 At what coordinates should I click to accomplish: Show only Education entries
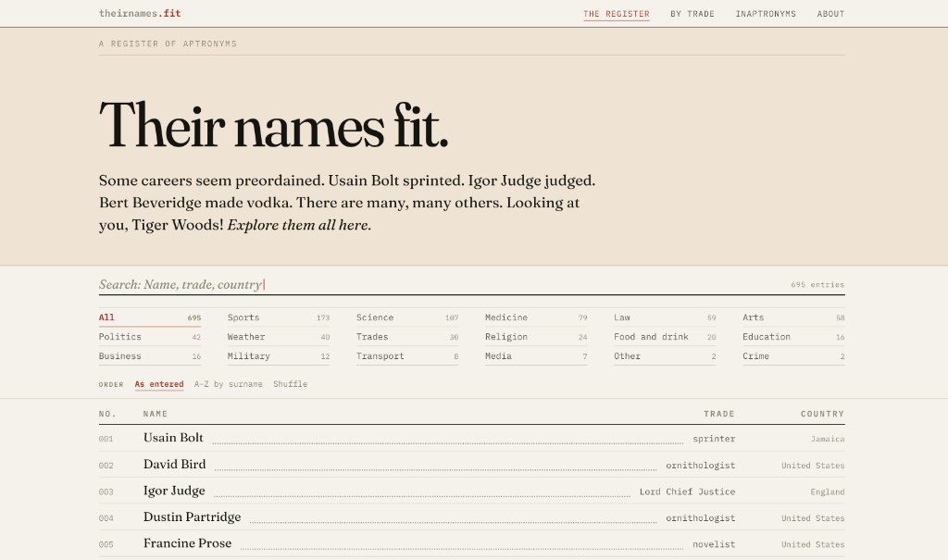click(x=793, y=337)
